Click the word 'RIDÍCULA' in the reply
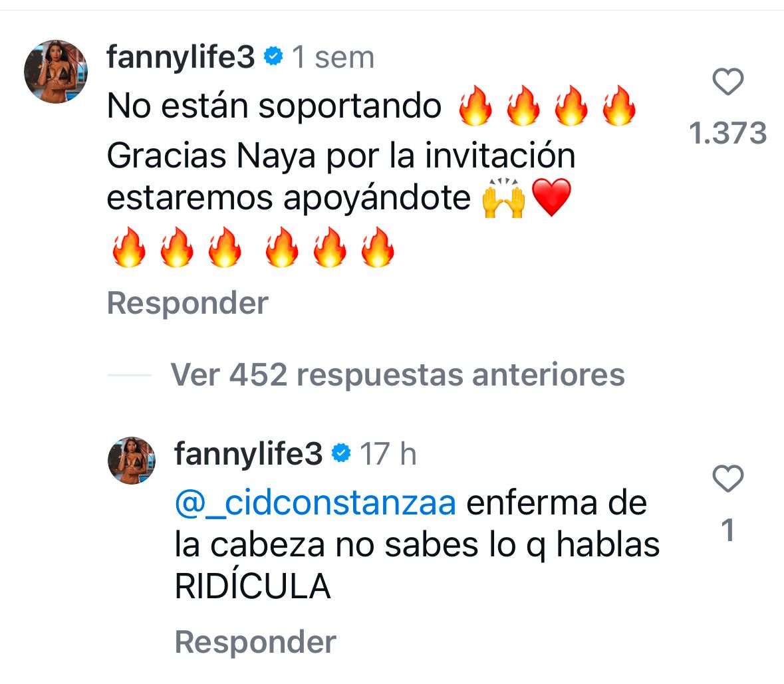Image resolution: width=784 pixels, height=684 pixels. point(253,587)
